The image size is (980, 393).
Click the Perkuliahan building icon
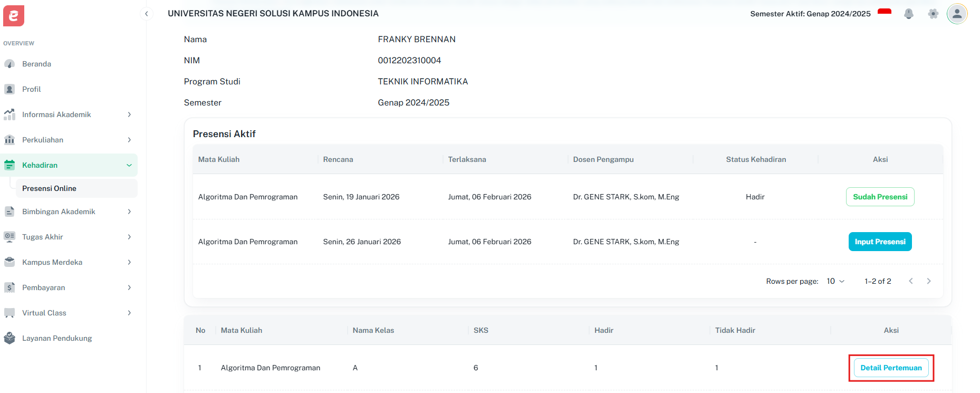coord(9,140)
